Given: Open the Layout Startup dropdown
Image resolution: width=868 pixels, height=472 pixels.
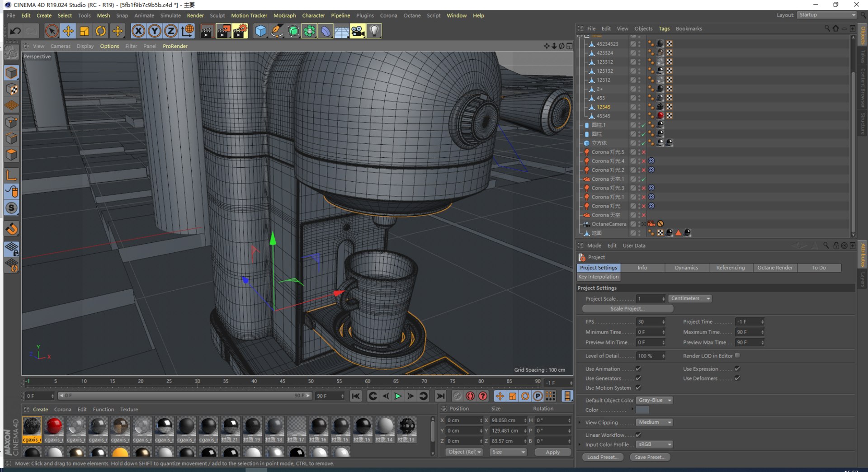Looking at the screenshot, I should [826, 15].
